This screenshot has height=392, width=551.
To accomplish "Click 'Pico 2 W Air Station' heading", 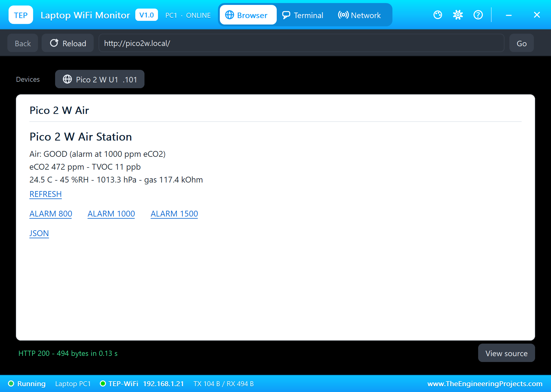I will 81,137.
